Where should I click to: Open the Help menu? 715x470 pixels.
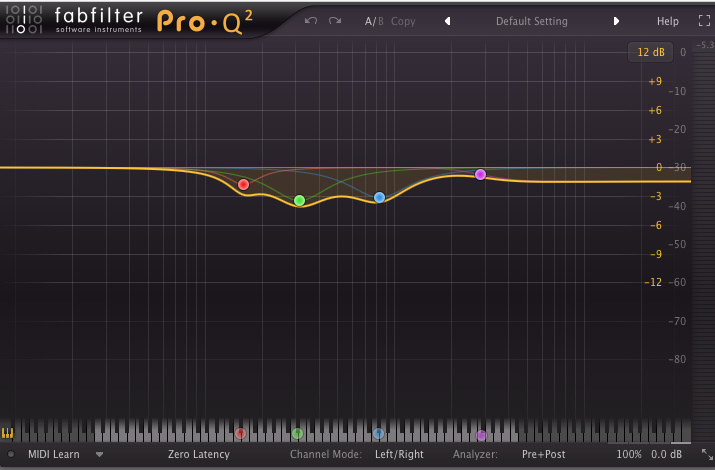click(x=668, y=21)
